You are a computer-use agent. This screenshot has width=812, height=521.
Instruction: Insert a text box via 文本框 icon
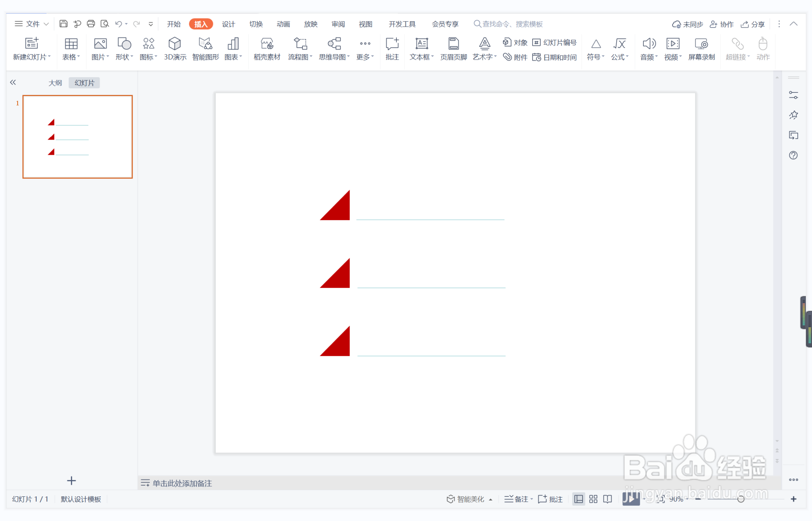(421, 44)
